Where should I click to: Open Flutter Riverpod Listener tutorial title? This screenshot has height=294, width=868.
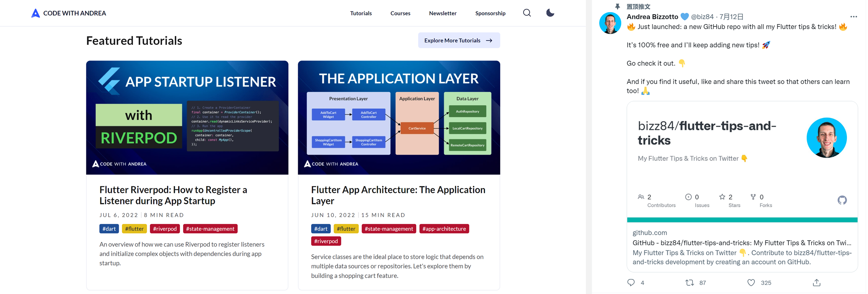tap(173, 195)
